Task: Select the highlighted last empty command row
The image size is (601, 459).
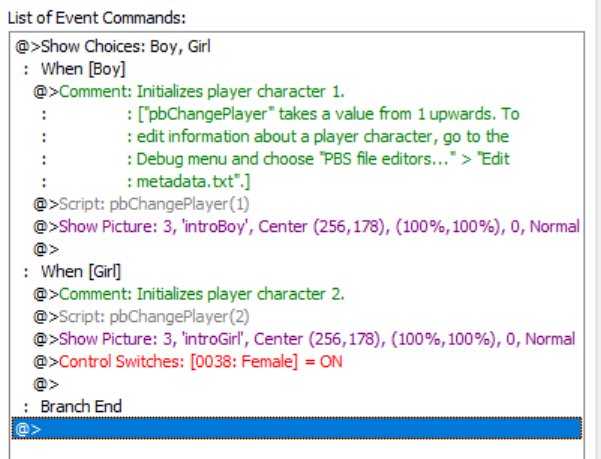Action: 300,428
